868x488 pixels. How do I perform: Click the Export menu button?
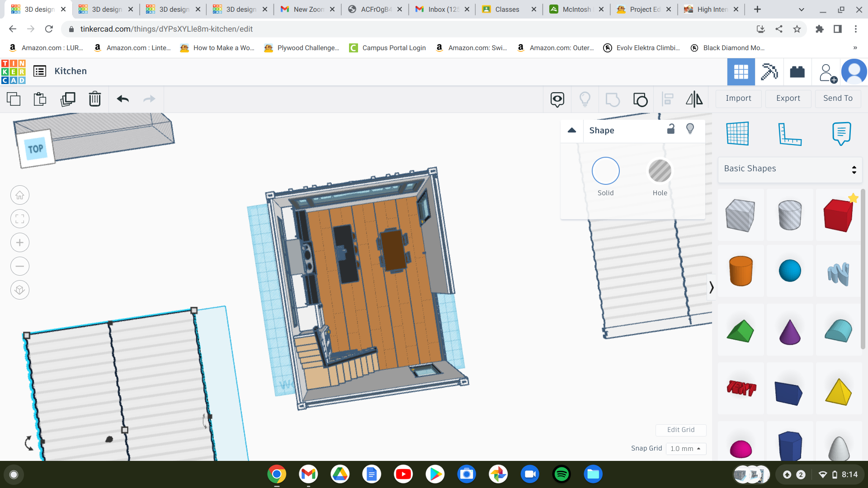[788, 99]
